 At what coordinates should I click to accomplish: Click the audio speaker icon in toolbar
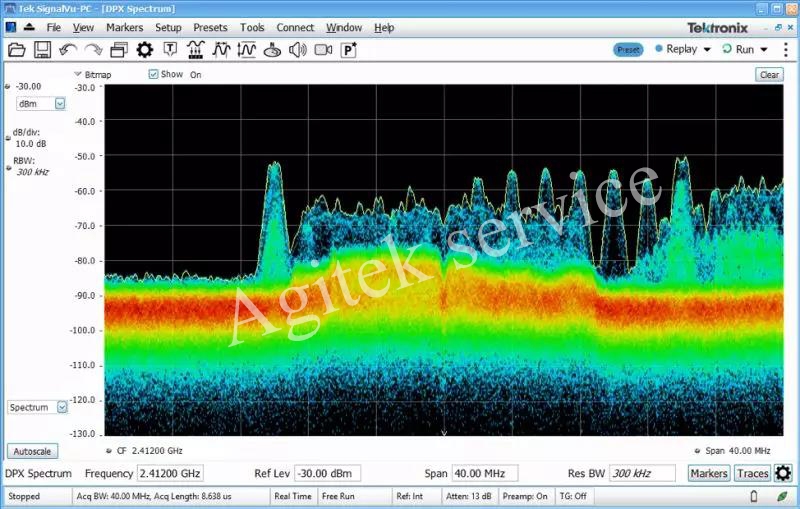click(297, 49)
